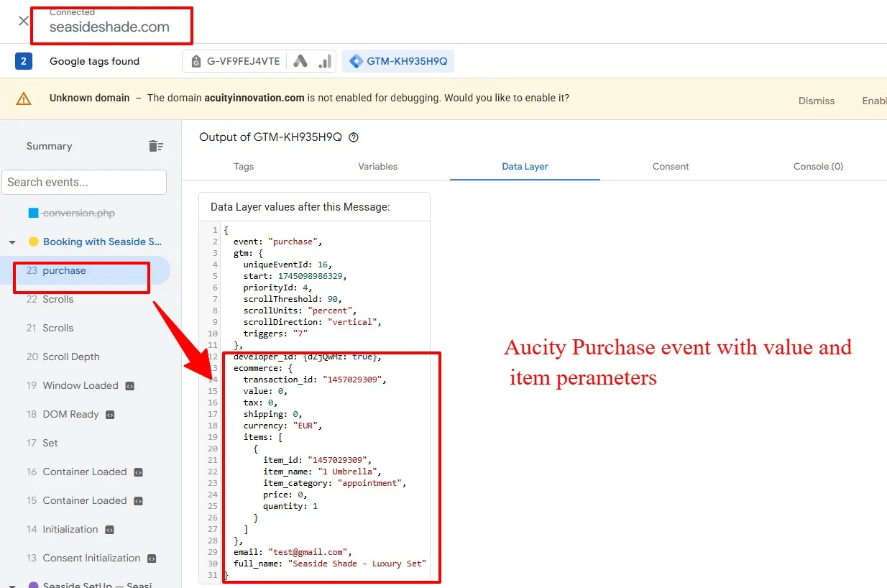Image resolution: width=887 pixels, height=588 pixels.
Task: Click the code badge next to DOM Ready
Action: pos(110,415)
